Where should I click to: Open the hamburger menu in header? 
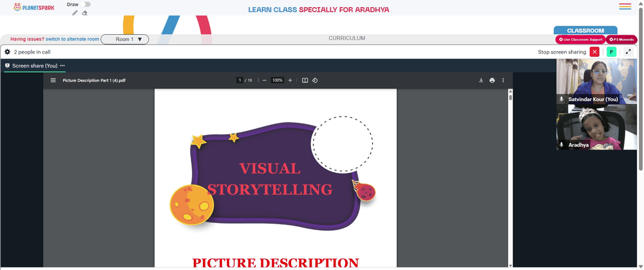click(x=625, y=6)
